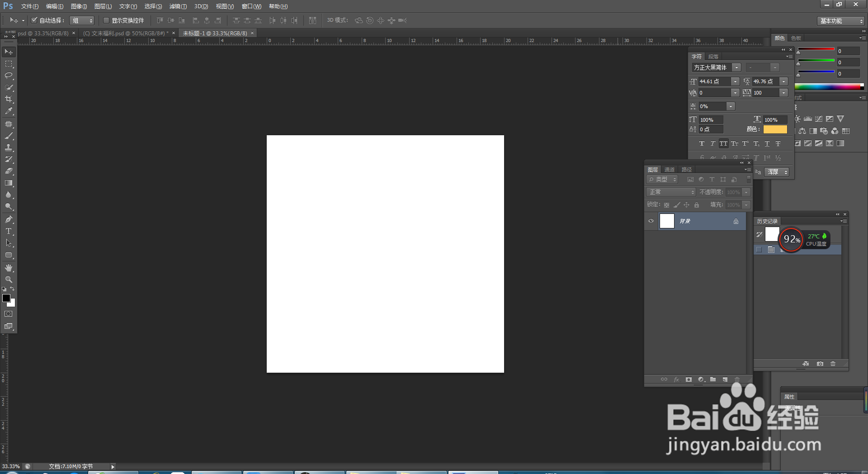
Task: Open leading dropdown 49.76 点
Action: 784,81
